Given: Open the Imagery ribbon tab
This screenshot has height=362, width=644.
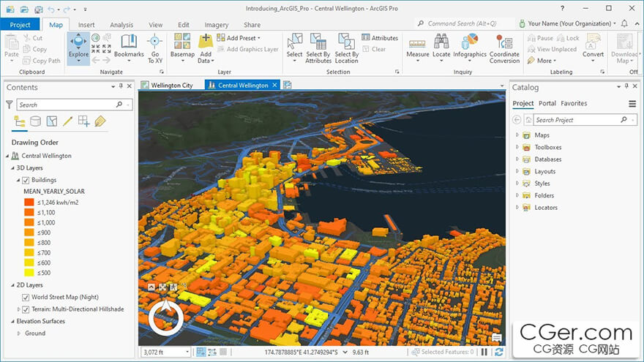Looking at the screenshot, I should [x=216, y=25].
